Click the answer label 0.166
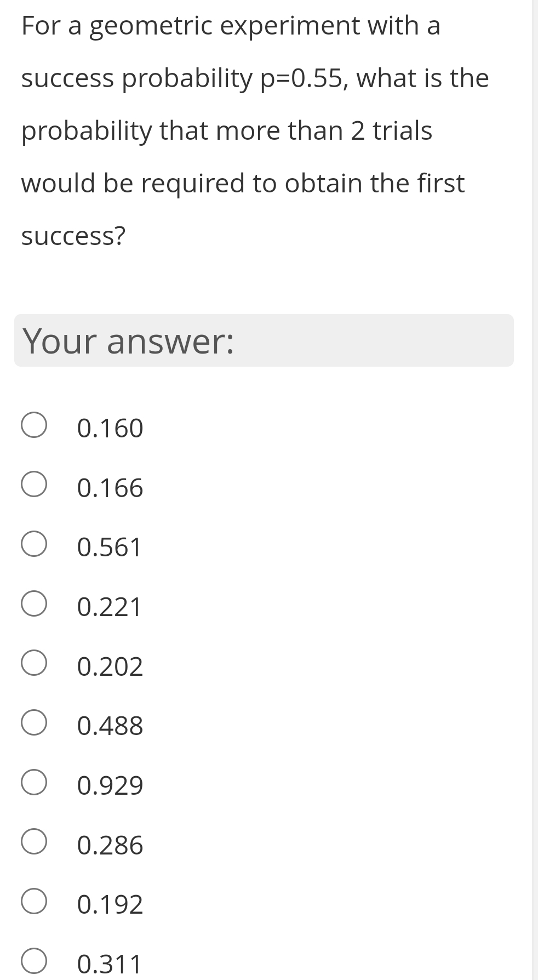The image size is (538, 980). [109, 488]
